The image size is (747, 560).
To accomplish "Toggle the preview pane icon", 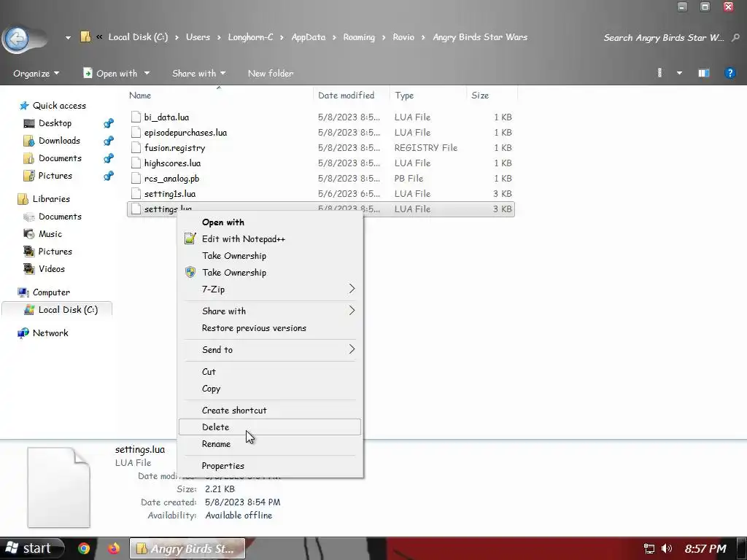I will point(704,73).
